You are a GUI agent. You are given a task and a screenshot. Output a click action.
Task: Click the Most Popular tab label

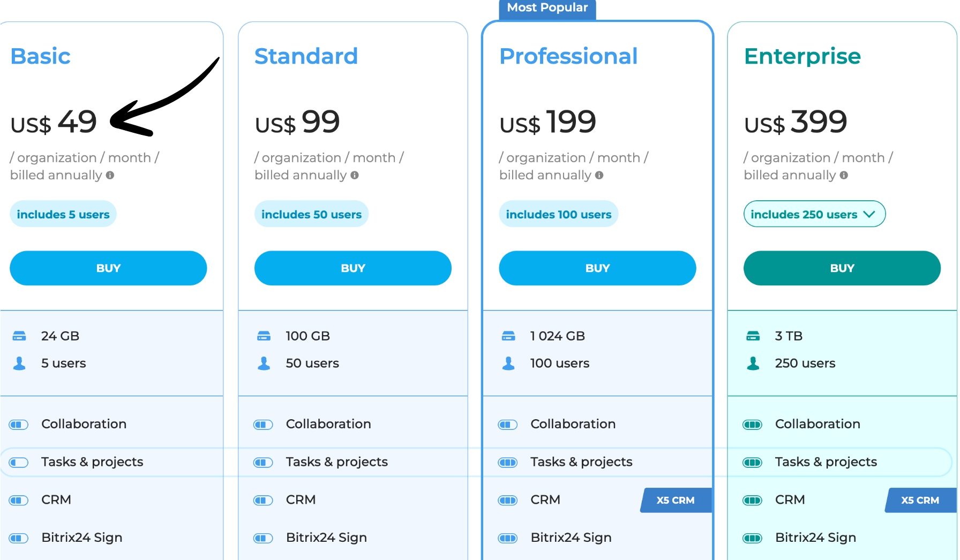point(547,8)
